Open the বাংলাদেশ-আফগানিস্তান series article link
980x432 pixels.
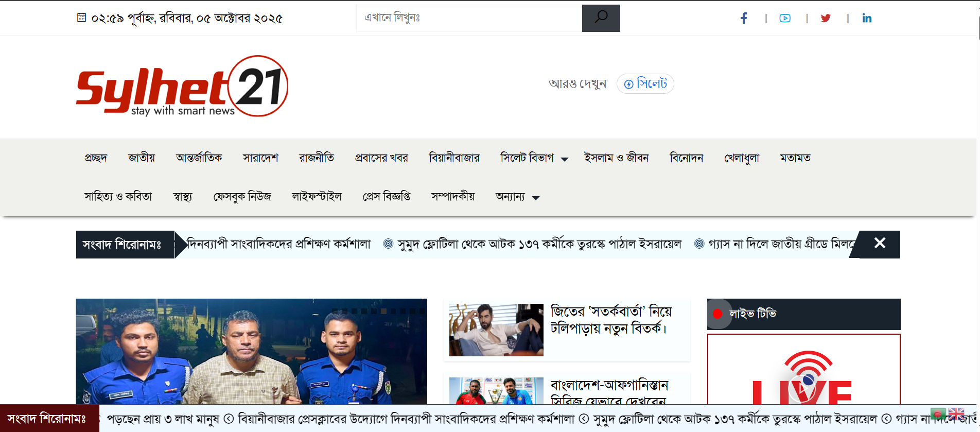[609, 392]
